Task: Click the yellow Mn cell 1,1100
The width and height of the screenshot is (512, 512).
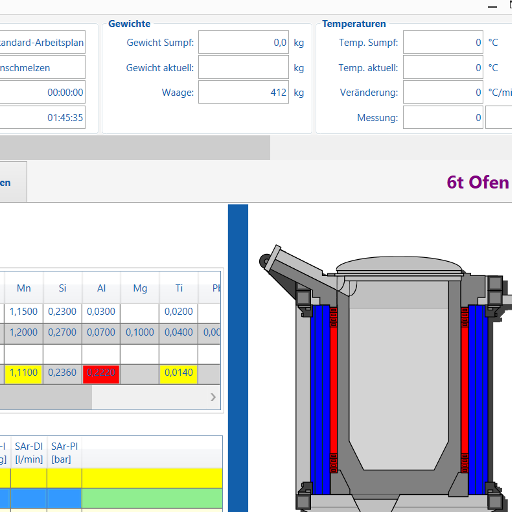Action: pos(23,374)
